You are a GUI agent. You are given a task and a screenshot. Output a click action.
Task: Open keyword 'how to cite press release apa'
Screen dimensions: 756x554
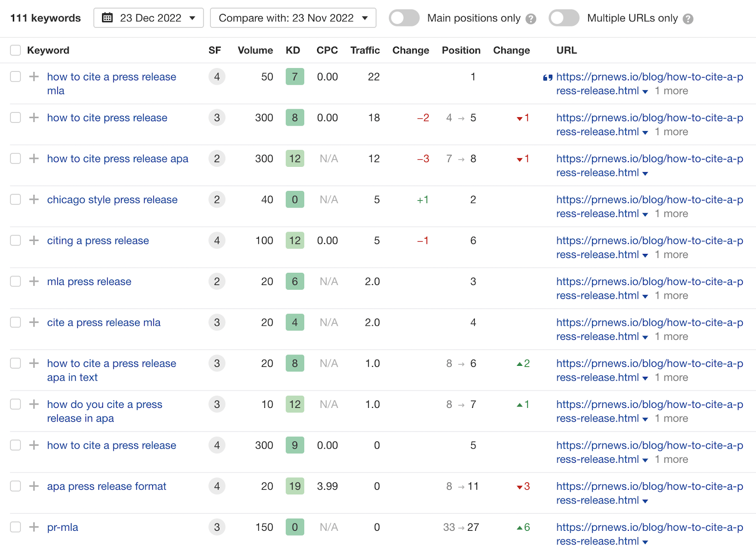click(118, 159)
